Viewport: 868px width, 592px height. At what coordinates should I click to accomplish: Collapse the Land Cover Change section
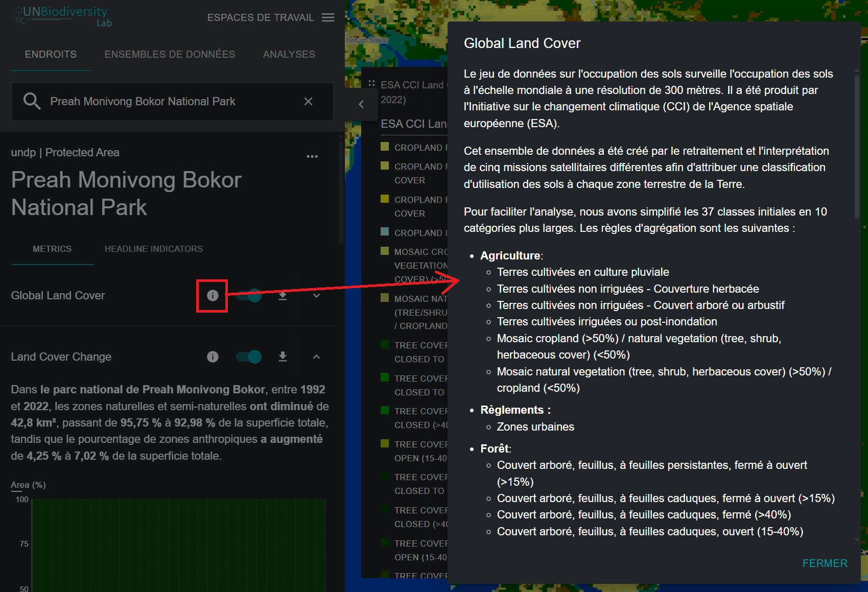[316, 357]
